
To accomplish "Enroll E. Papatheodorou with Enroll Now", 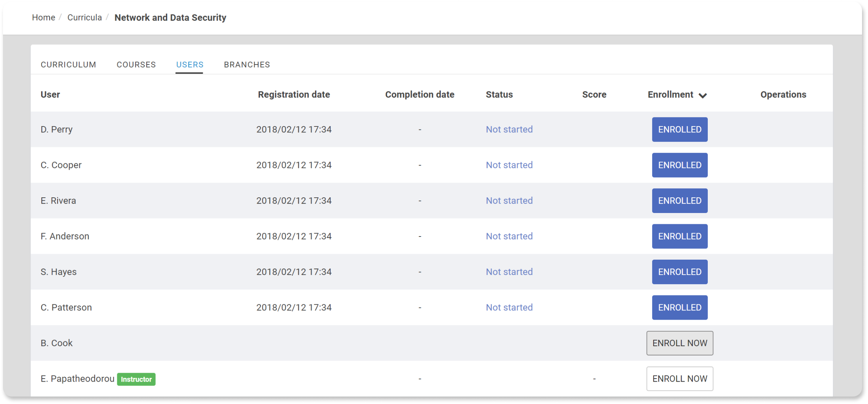I will [680, 379].
